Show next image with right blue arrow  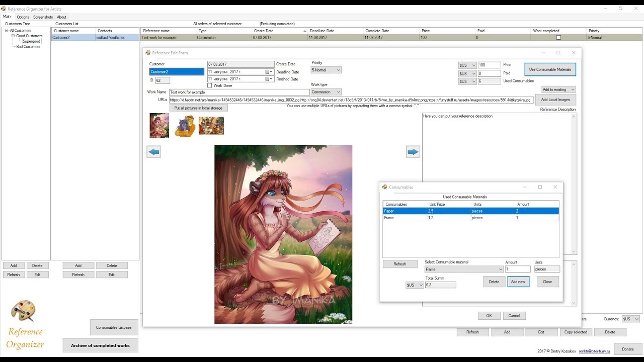coord(413,152)
